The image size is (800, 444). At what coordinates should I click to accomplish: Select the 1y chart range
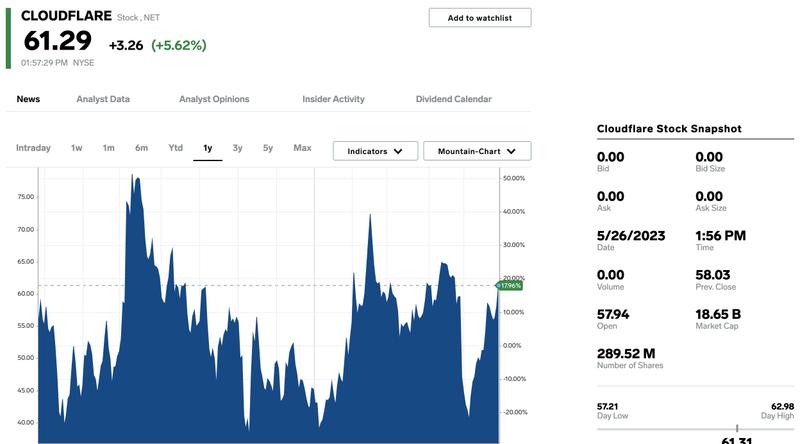tap(208, 148)
